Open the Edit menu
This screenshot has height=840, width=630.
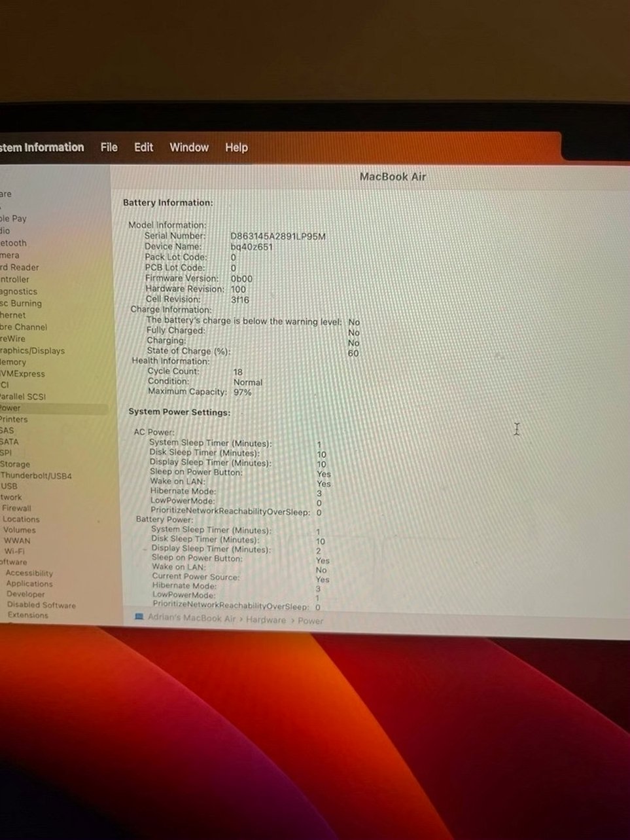tap(143, 147)
